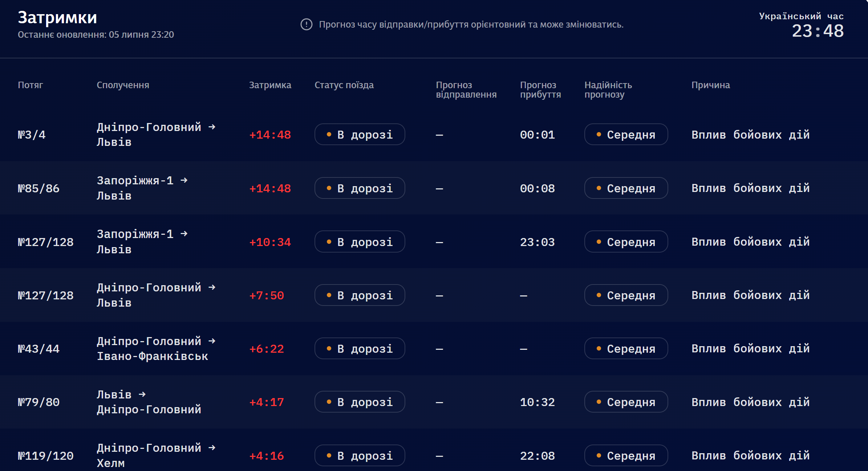Screen dimensions: 868x471
Task: Click the 'Прогноз прибуття' column header
Action: pyautogui.click(x=540, y=90)
